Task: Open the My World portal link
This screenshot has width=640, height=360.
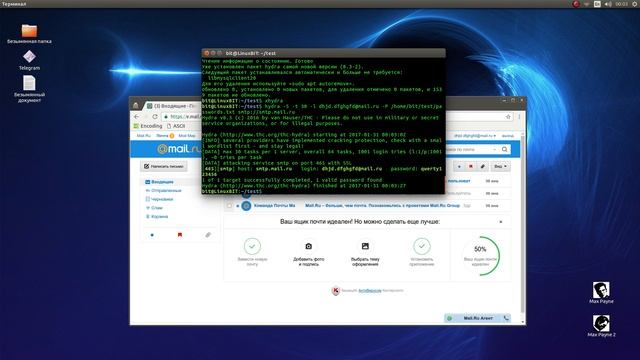Action: [x=187, y=136]
